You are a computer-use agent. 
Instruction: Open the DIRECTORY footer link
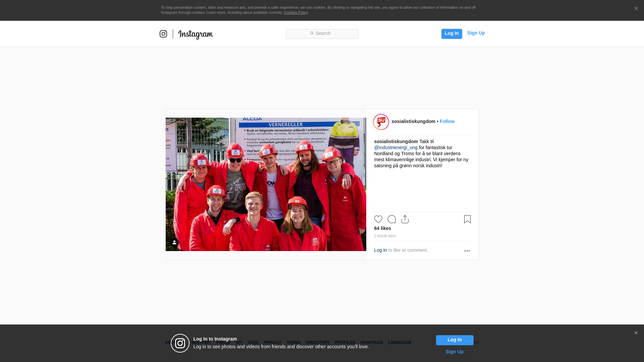pos(318,343)
